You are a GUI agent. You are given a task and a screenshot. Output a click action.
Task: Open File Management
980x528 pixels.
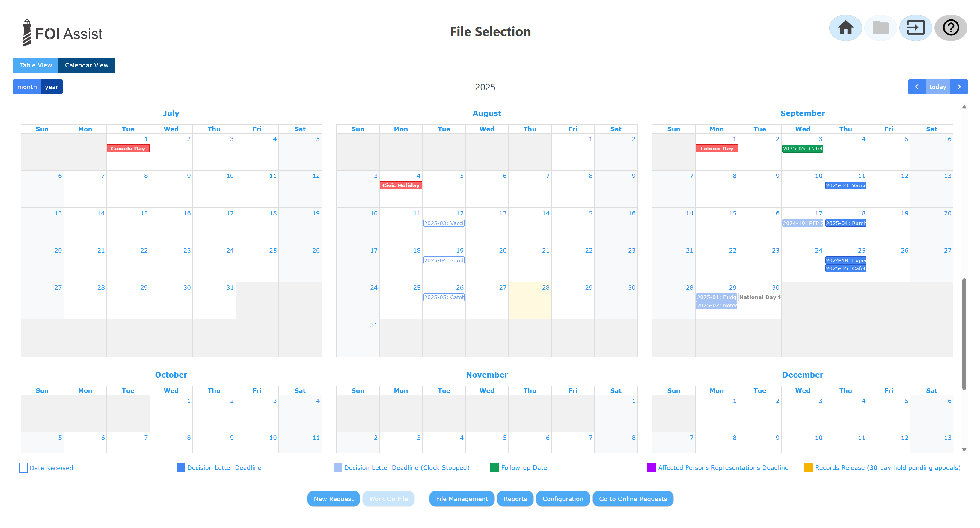point(462,499)
